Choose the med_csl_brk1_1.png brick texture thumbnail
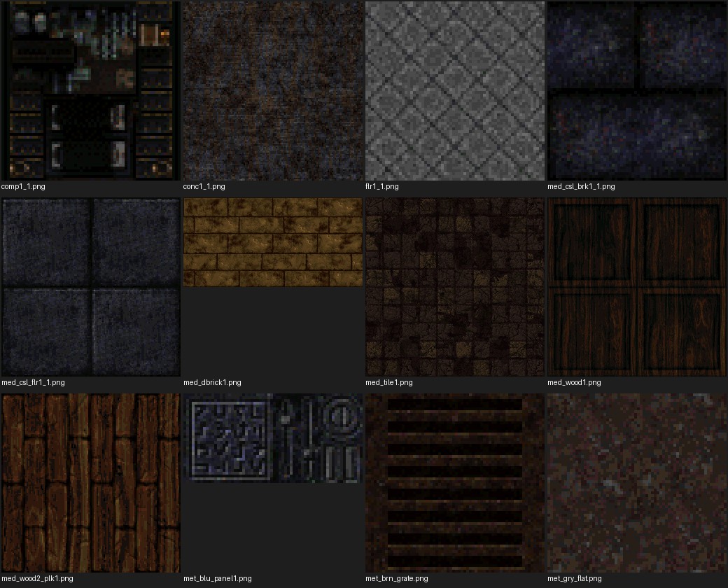 pos(636,90)
